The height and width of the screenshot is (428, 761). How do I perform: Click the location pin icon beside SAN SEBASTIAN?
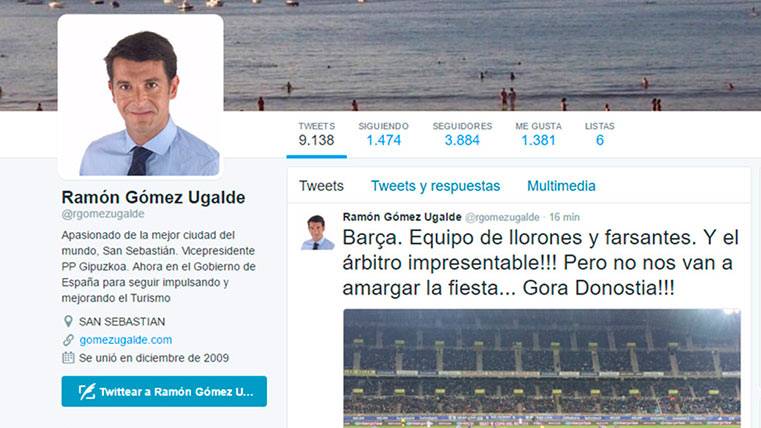[x=68, y=321]
